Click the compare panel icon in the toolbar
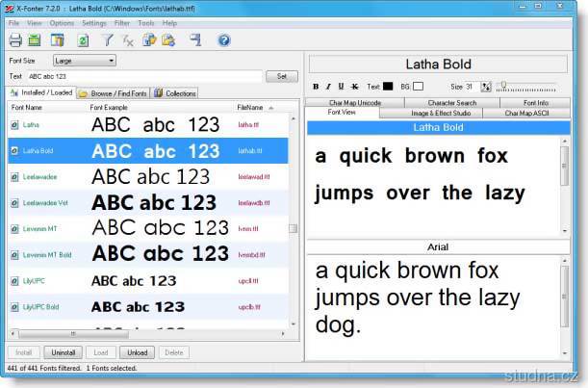This screenshot has height=388, width=588. (x=58, y=40)
